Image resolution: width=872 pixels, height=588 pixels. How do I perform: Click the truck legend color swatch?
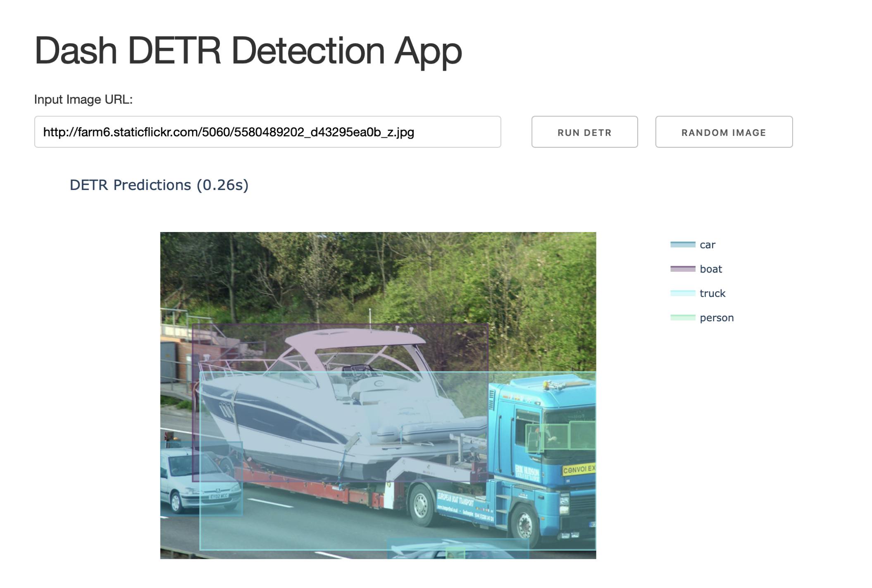pyautogui.click(x=683, y=294)
